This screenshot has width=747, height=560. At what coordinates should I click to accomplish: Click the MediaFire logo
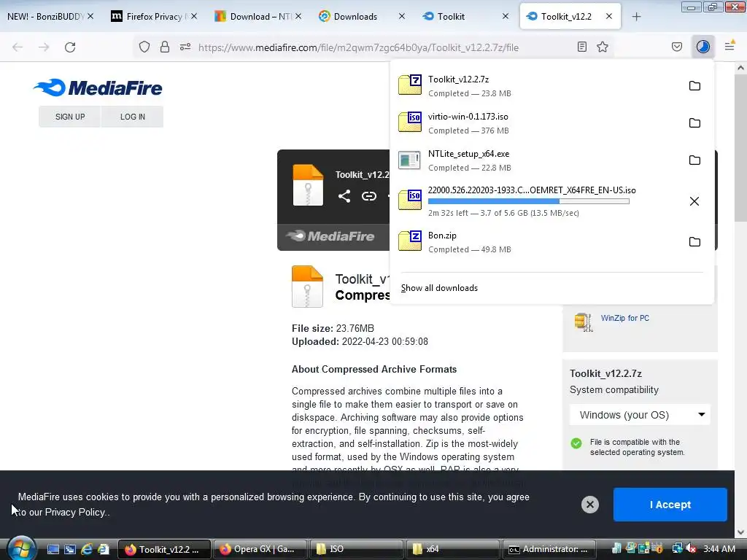click(x=98, y=87)
